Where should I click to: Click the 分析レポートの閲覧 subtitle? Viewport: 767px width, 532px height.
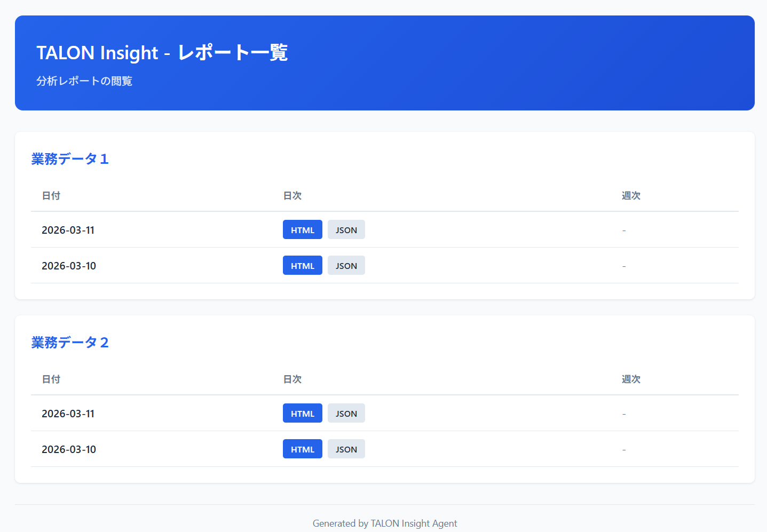pos(84,81)
